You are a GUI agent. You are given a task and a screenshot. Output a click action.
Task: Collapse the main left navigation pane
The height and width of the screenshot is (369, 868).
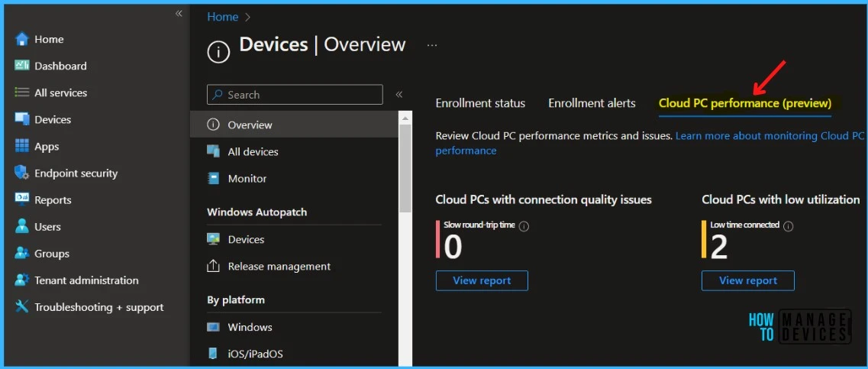point(178,13)
